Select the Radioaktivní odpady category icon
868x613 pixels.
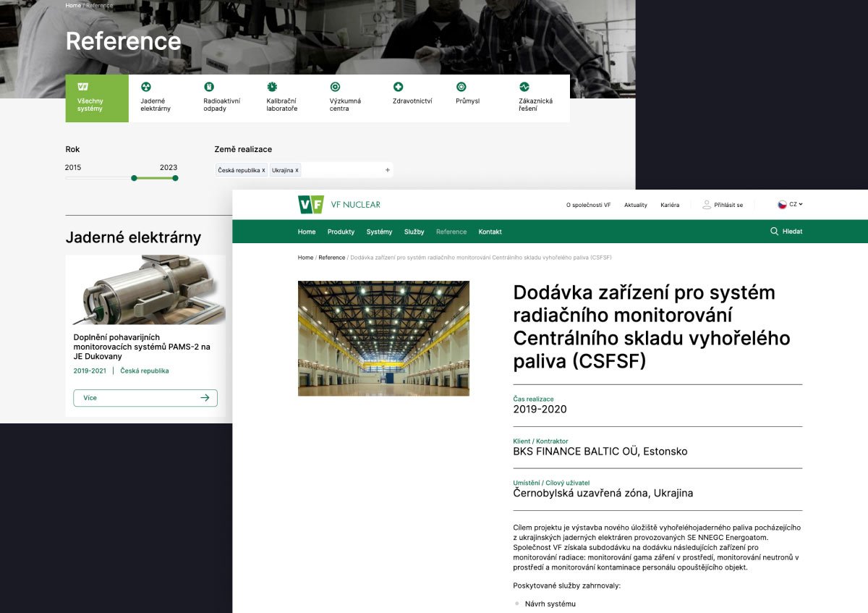tap(209, 87)
